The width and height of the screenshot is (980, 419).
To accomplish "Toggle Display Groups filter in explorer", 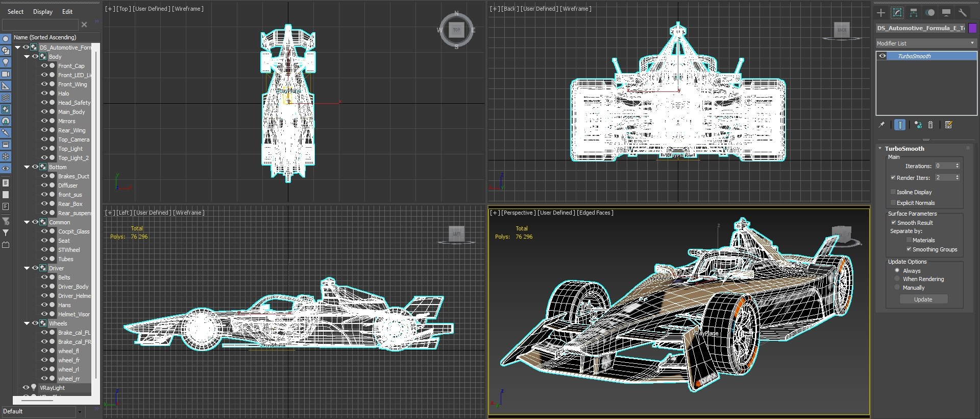I will click(x=6, y=109).
